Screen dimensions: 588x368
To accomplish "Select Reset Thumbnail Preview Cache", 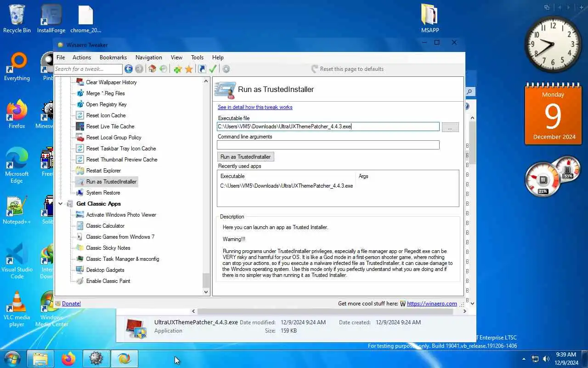I will coord(122,160).
